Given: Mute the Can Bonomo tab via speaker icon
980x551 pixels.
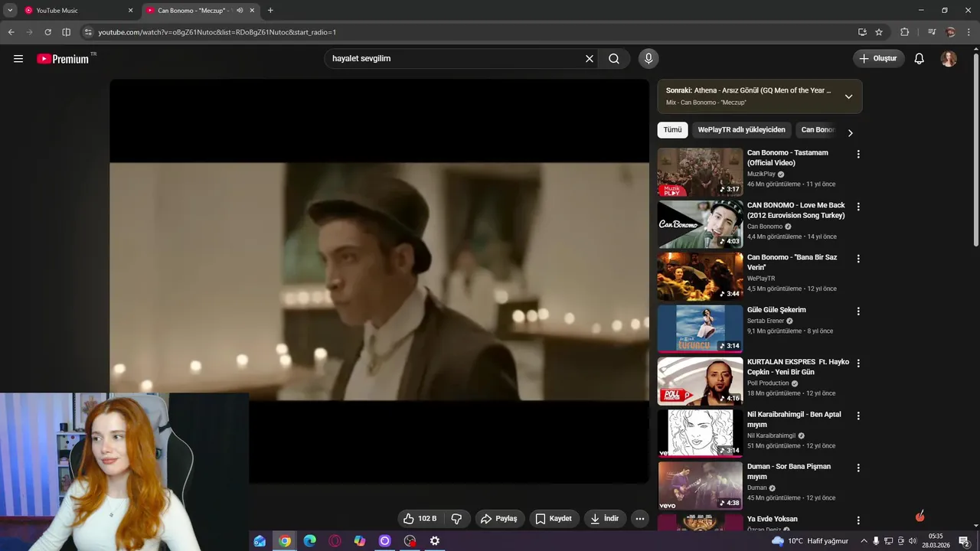Looking at the screenshot, I should (x=240, y=11).
